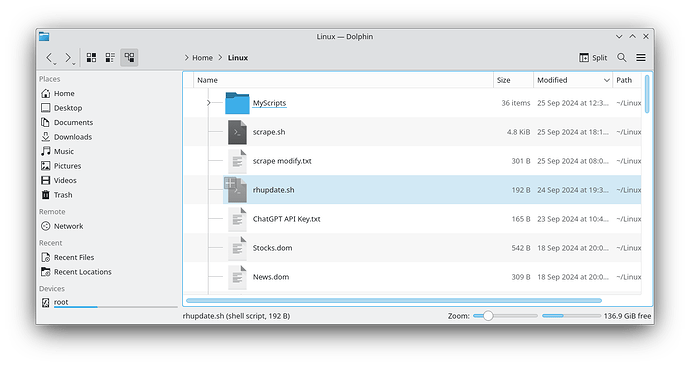Screen dimensions: 690x367
Task: Open Videos in Places sidebar
Action: click(65, 180)
